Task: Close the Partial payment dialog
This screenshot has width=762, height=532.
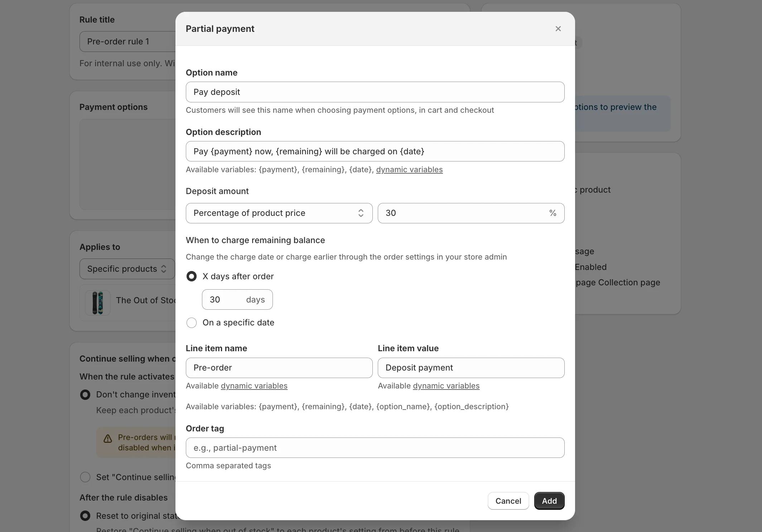Action: tap(558, 29)
